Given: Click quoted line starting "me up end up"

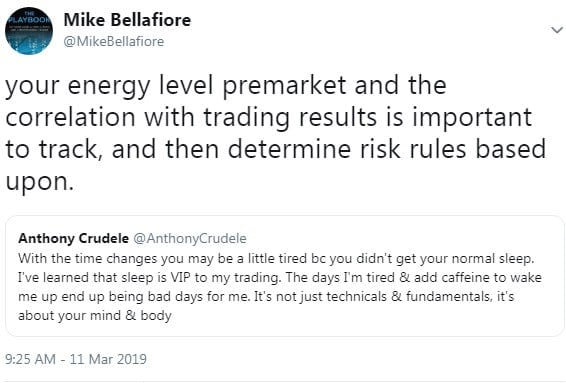Looking at the screenshot, I should 266,297.
